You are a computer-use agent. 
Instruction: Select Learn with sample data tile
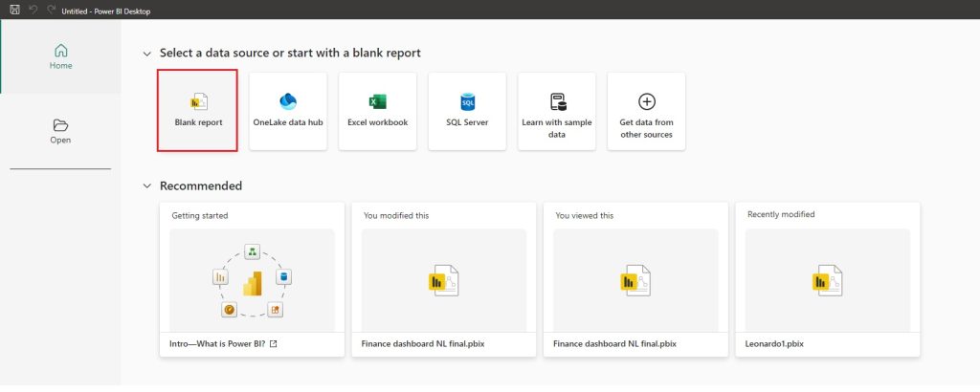coord(557,111)
